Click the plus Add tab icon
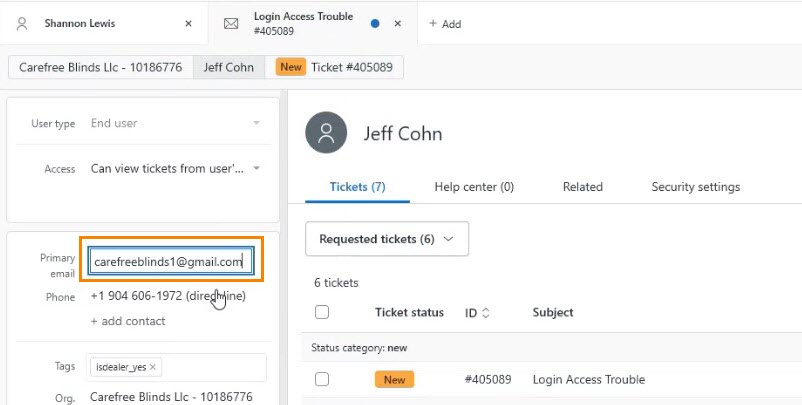Image resolution: width=802 pixels, height=405 pixels. (433, 24)
